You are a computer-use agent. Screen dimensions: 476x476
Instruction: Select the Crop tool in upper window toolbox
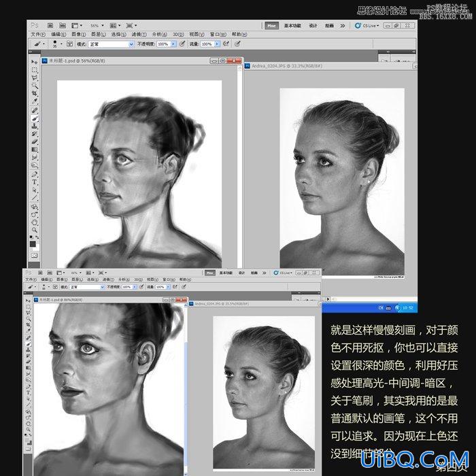(34, 94)
